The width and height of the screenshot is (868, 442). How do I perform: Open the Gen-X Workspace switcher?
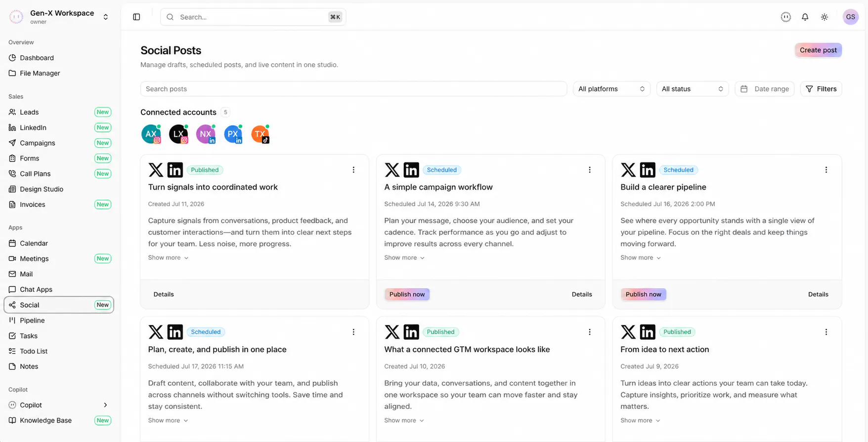(x=59, y=17)
